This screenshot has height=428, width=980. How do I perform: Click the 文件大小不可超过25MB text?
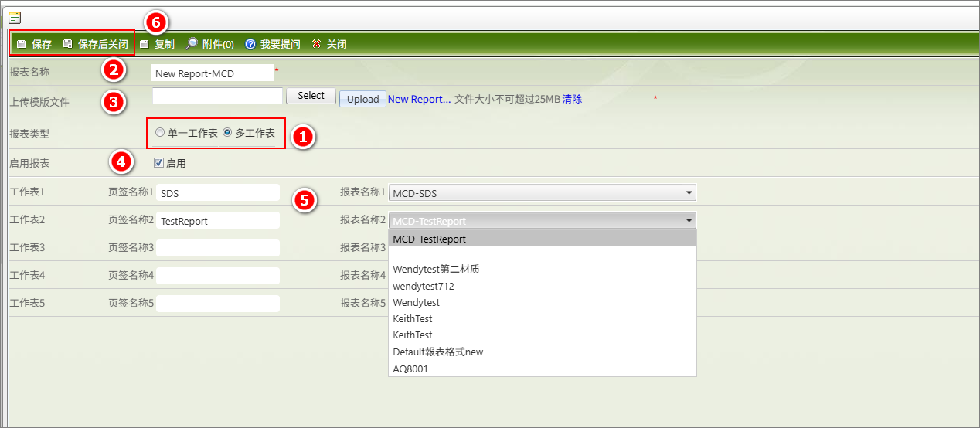[x=507, y=99]
